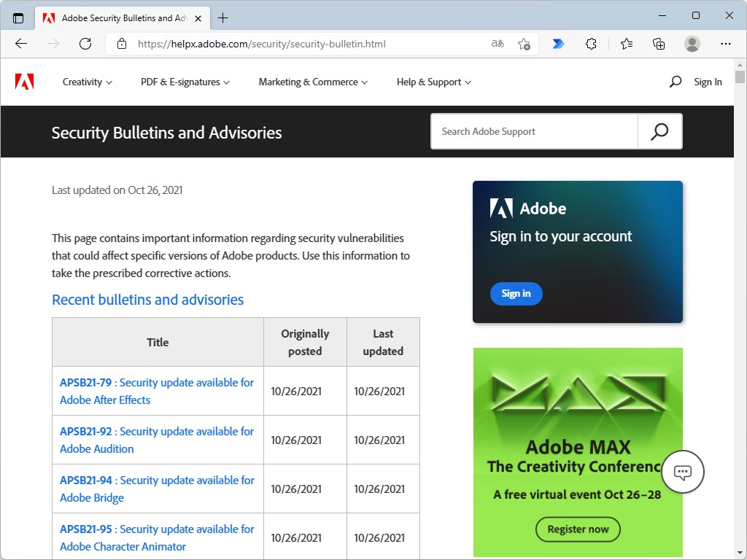The height and width of the screenshot is (560, 747).
Task: Click the browser Back arrow
Action: [21, 44]
